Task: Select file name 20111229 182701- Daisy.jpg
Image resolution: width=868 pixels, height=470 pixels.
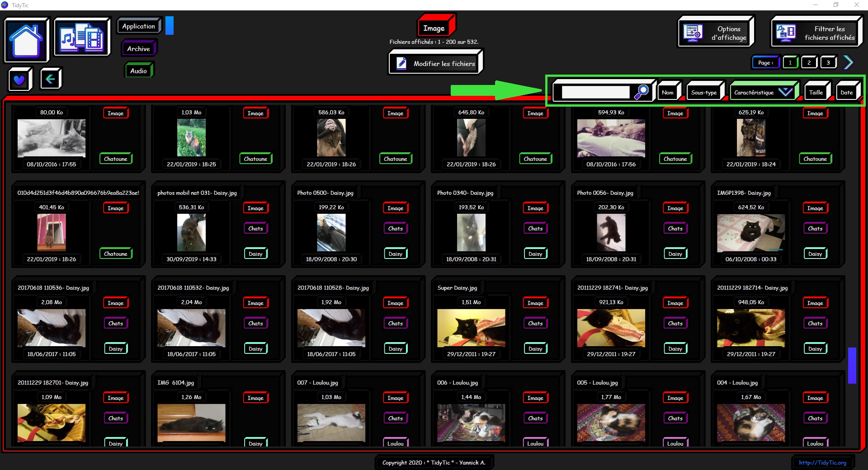Action: click(53, 382)
